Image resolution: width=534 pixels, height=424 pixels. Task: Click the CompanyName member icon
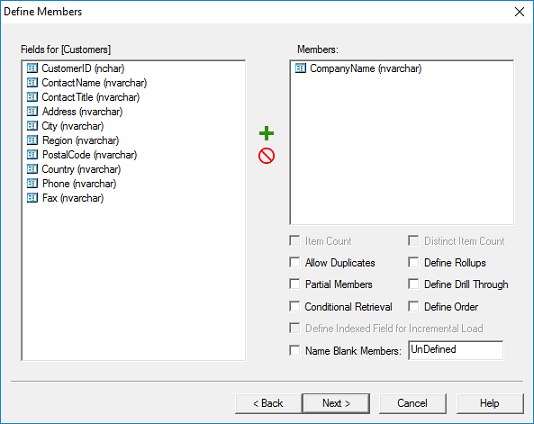[x=300, y=68]
